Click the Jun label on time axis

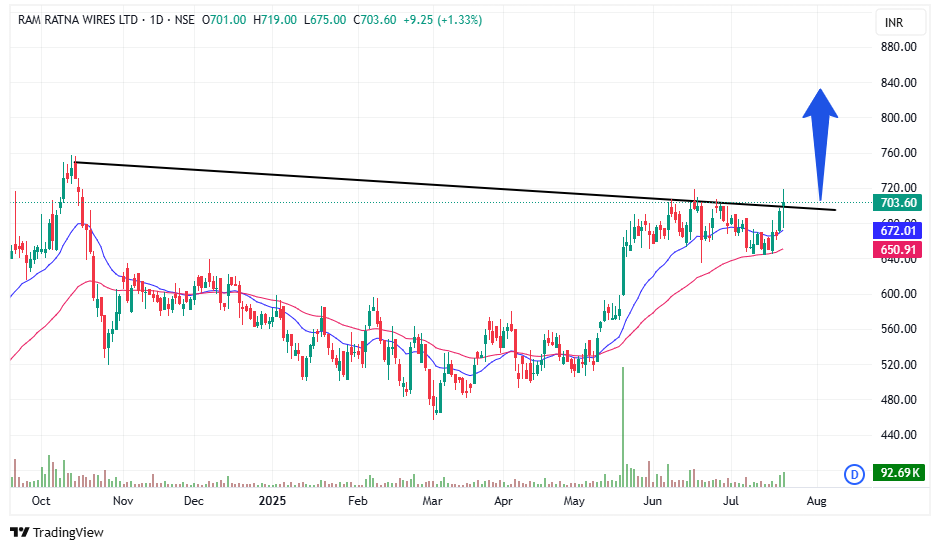point(652,501)
